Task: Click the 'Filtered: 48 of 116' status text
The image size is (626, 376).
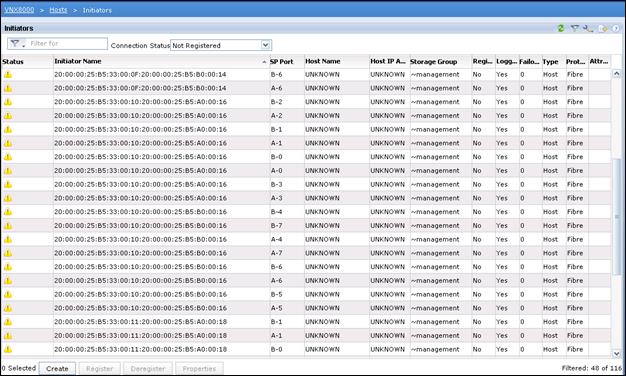Action: pos(592,368)
